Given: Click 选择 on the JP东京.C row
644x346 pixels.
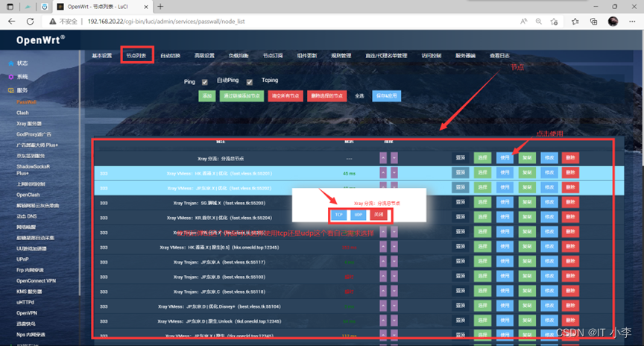Looking at the screenshot, I should click(482, 291).
